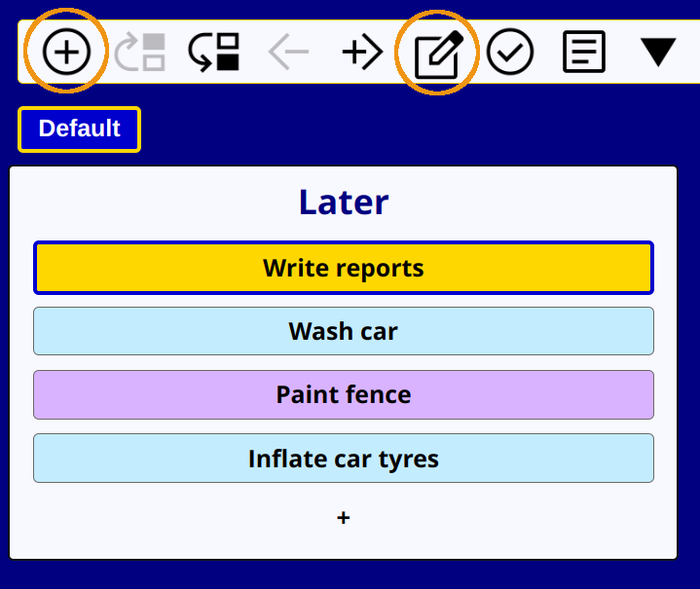Screen dimensions: 700x589
Task: Select the Write reports task
Action: point(344,268)
